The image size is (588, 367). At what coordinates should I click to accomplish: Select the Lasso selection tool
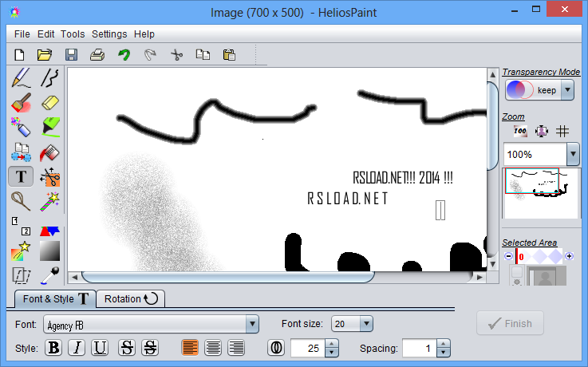click(x=21, y=201)
